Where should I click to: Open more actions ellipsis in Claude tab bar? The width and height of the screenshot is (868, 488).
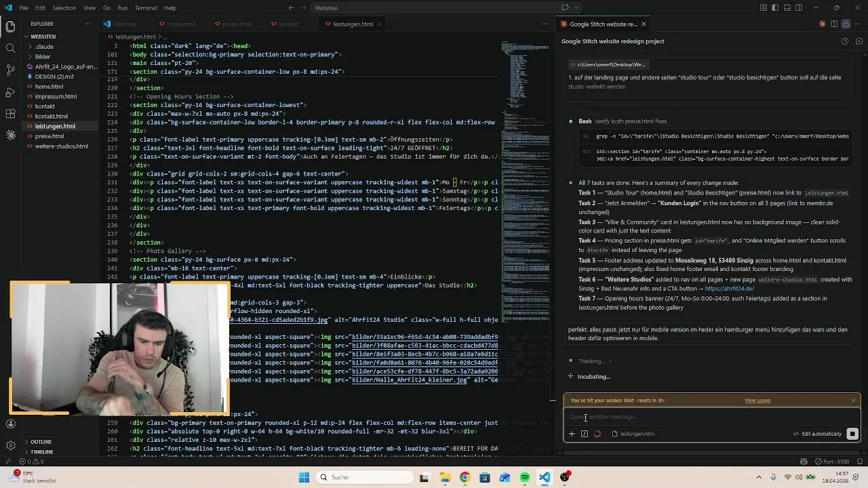coord(858,24)
